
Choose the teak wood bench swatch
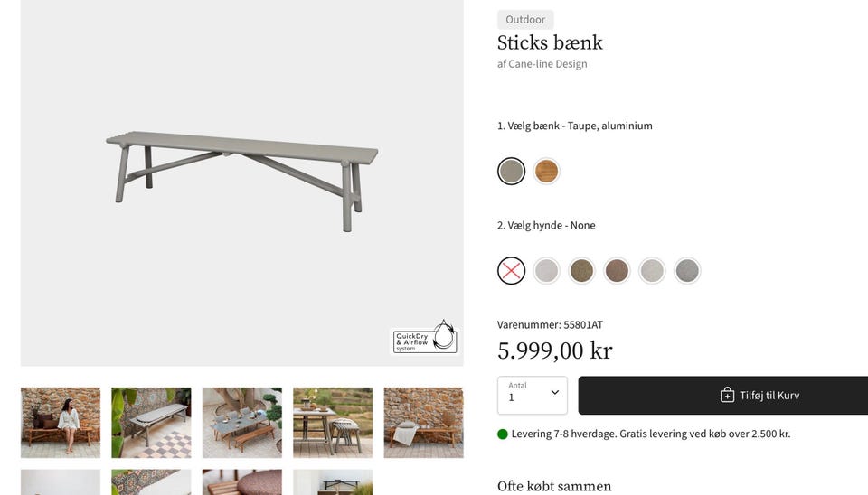(546, 171)
